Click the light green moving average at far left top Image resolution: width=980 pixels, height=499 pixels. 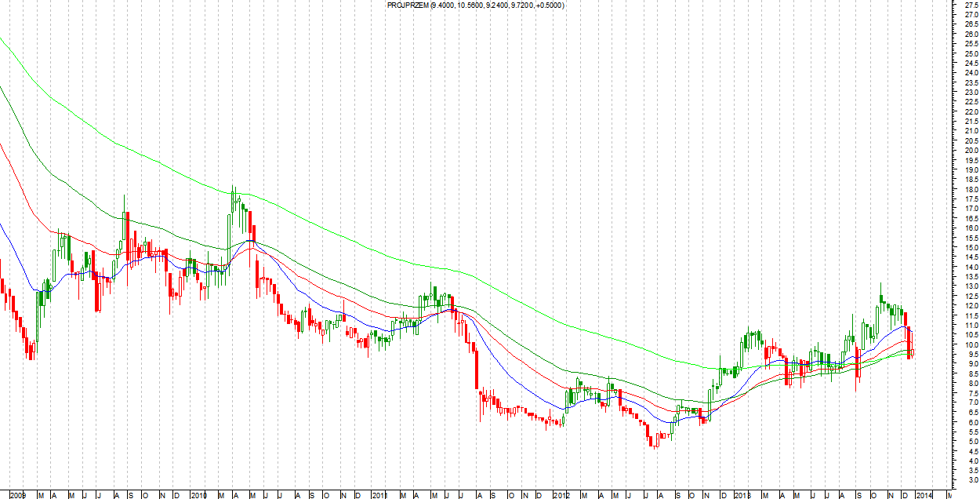[x=3, y=41]
